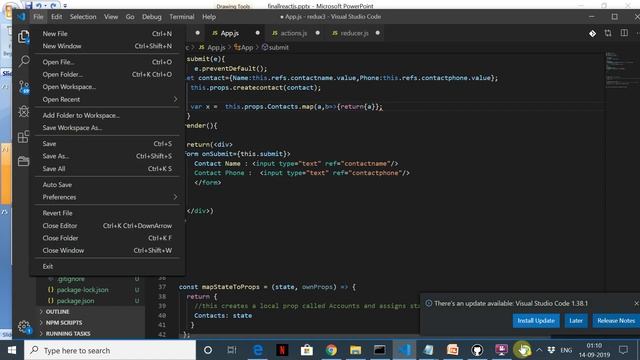Choose Save Workspace As... entry
The height and width of the screenshot is (360, 640).
coord(107,128)
